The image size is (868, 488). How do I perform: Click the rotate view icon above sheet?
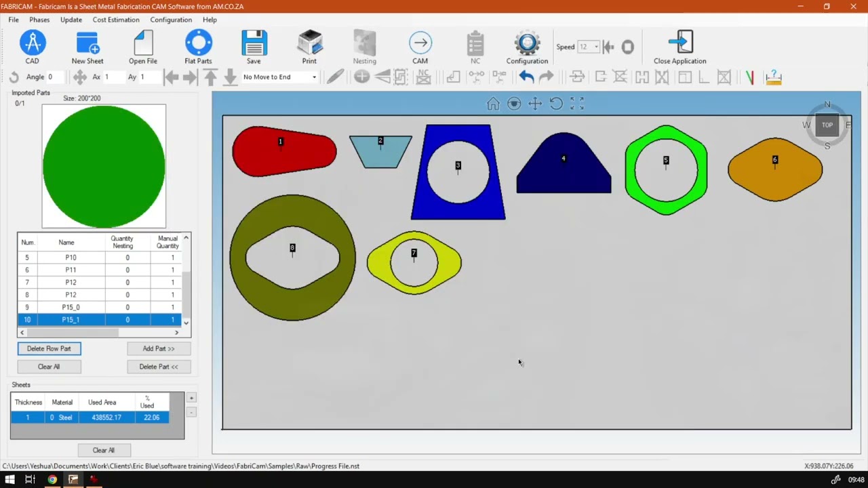point(556,104)
